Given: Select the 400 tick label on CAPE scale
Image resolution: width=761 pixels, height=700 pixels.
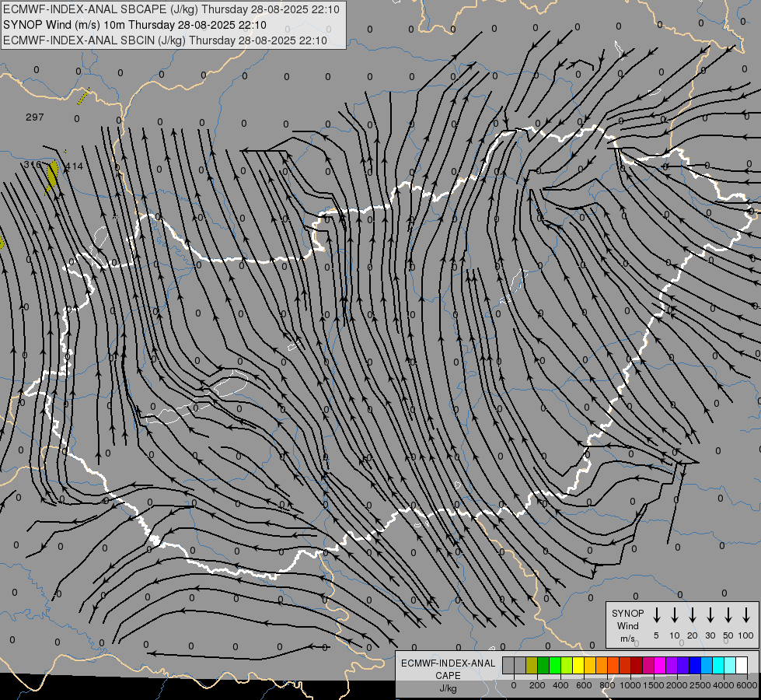Looking at the screenshot, I should [x=560, y=685].
